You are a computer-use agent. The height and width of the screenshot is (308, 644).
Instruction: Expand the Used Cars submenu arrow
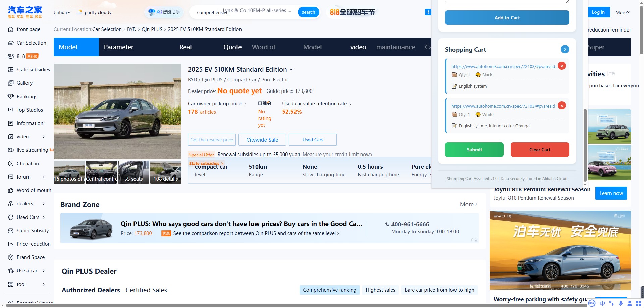44,217
